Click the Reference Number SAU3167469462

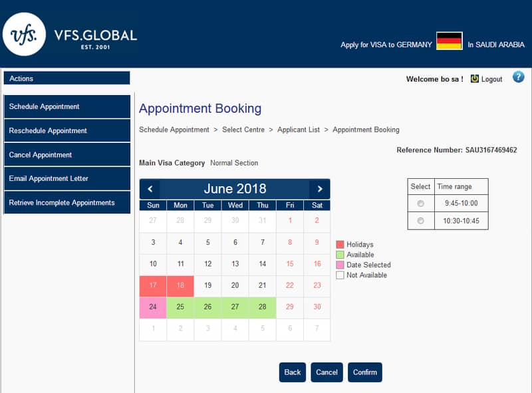click(x=457, y=150)
